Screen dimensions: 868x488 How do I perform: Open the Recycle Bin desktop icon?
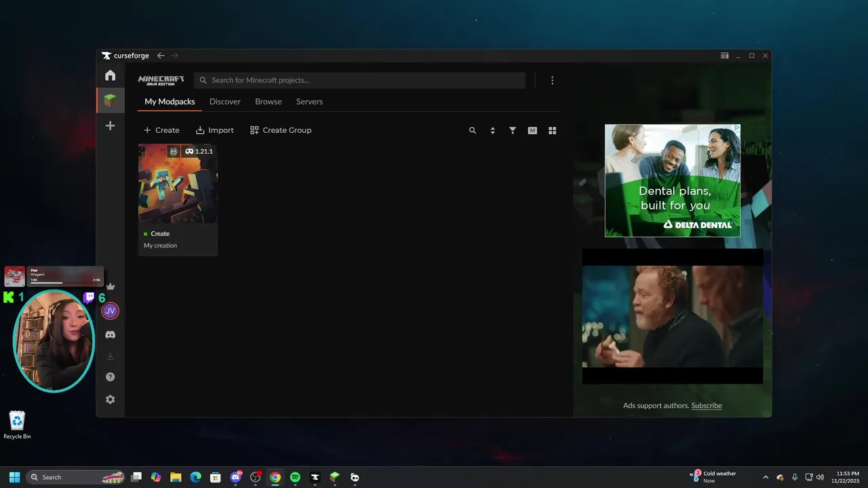17,425
